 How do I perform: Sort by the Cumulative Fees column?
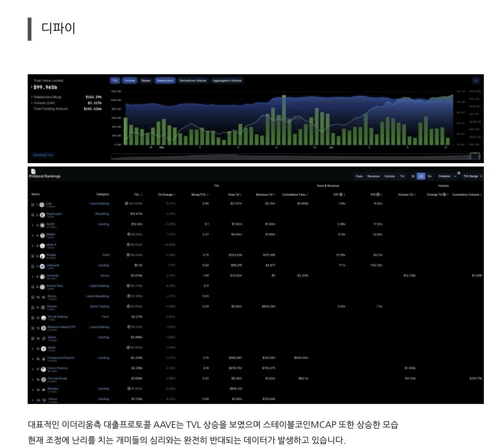pyautogui.click(x=296, y=195)
